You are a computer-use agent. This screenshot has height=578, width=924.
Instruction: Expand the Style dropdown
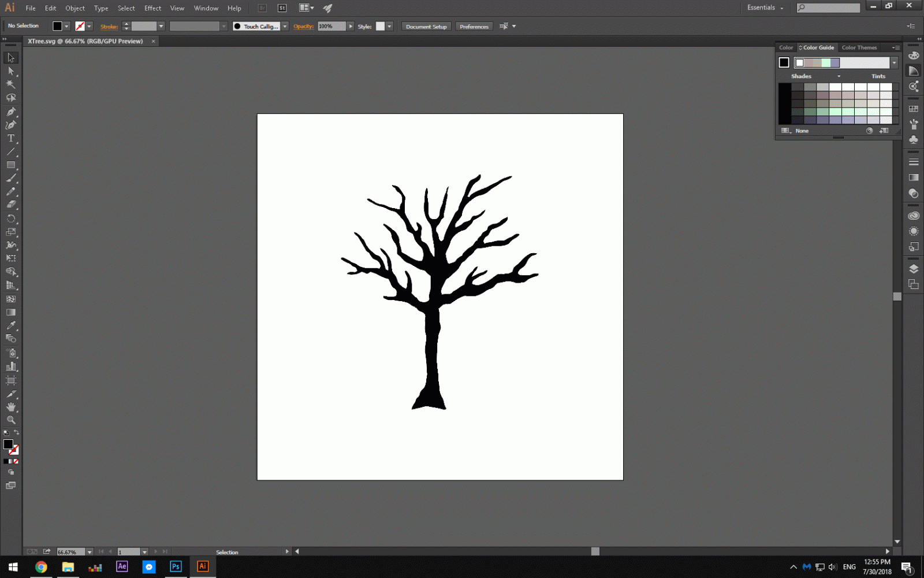389,26
